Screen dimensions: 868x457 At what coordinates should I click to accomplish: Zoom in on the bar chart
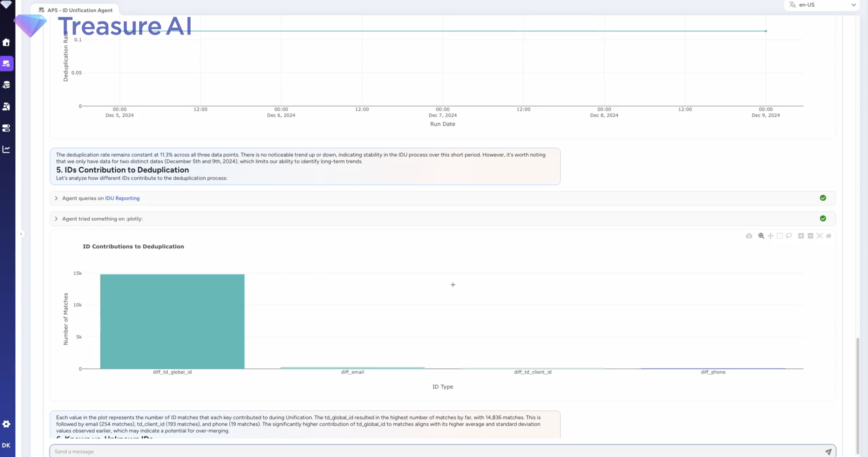pyautogui.click(x=801, y=236)
